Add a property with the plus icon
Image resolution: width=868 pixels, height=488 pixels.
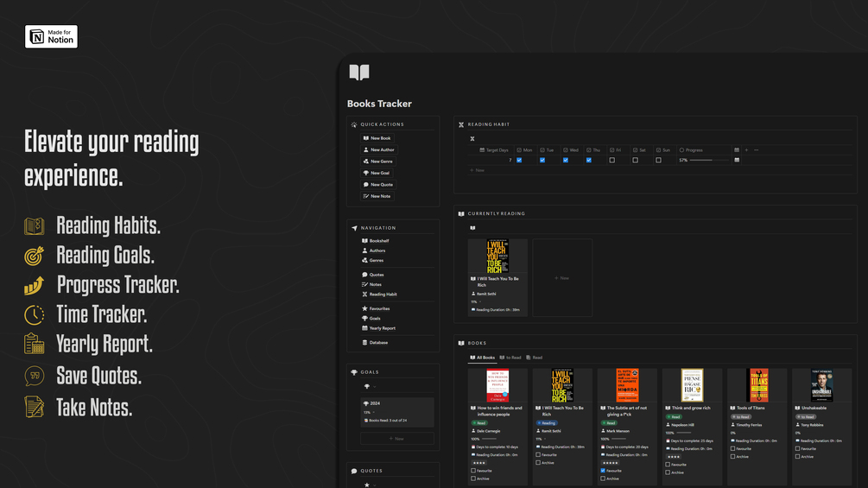746,150
